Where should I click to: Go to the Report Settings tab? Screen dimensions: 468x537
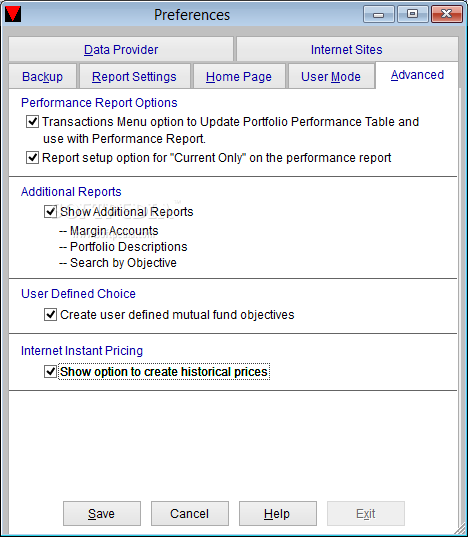(134, 76)
